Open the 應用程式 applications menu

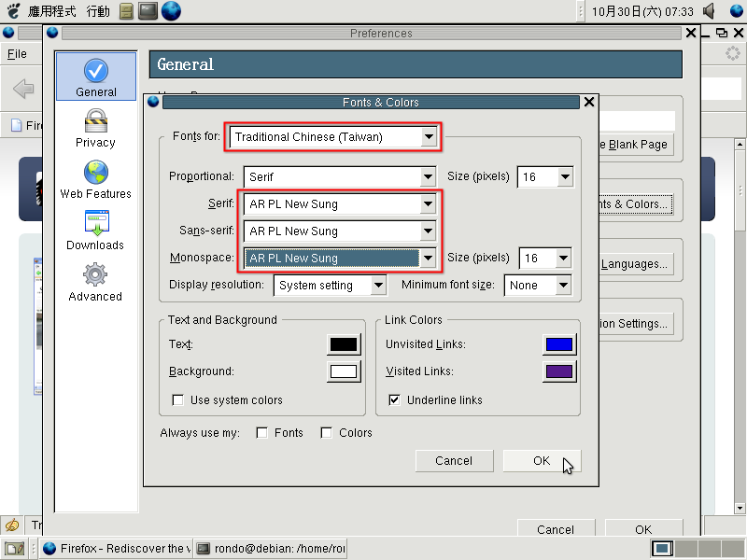[x=51, y=11]
